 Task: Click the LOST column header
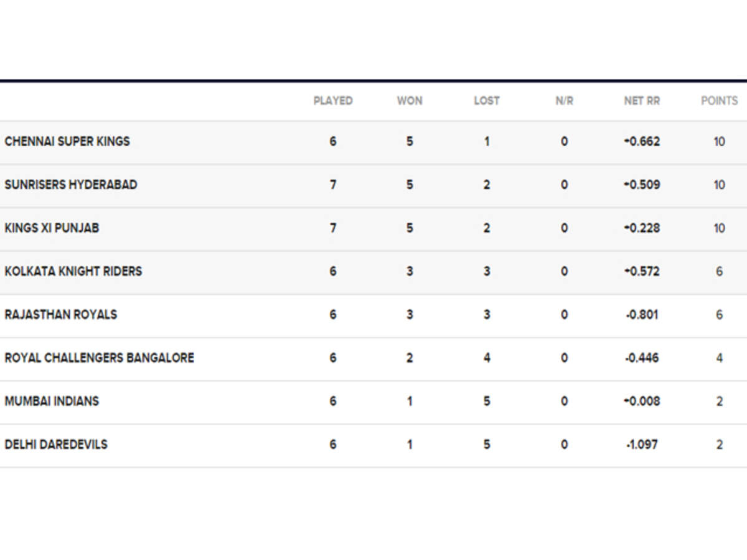tap(487, 101)
